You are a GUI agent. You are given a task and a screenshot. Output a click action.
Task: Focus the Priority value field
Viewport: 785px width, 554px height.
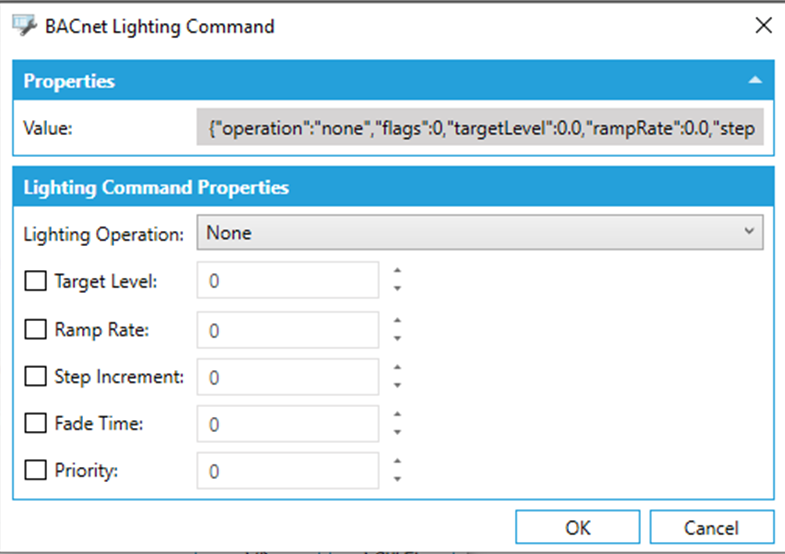288,471
